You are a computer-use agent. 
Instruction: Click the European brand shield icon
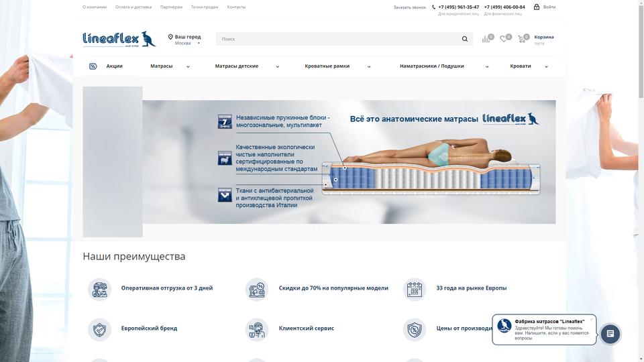coord(99,330)
